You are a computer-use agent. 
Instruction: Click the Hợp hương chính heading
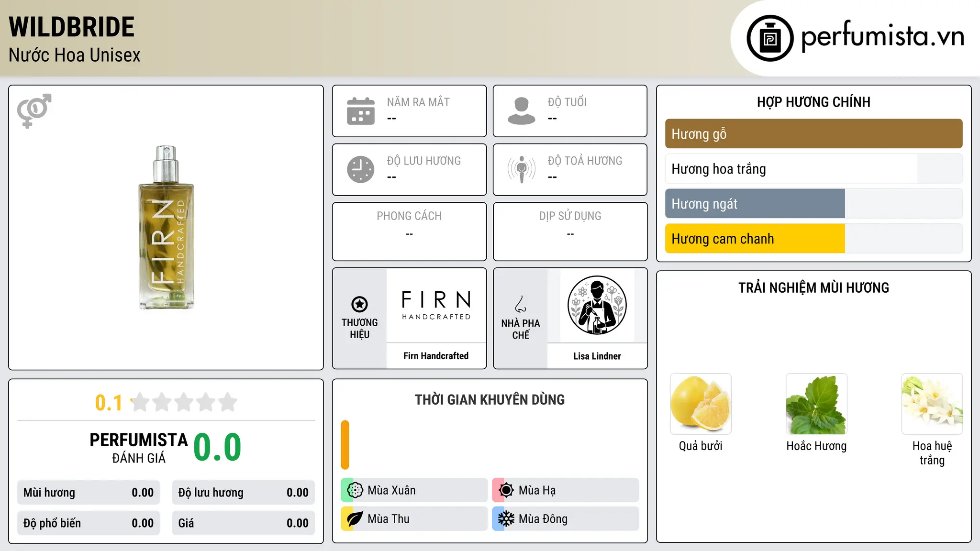coord(813,102)
